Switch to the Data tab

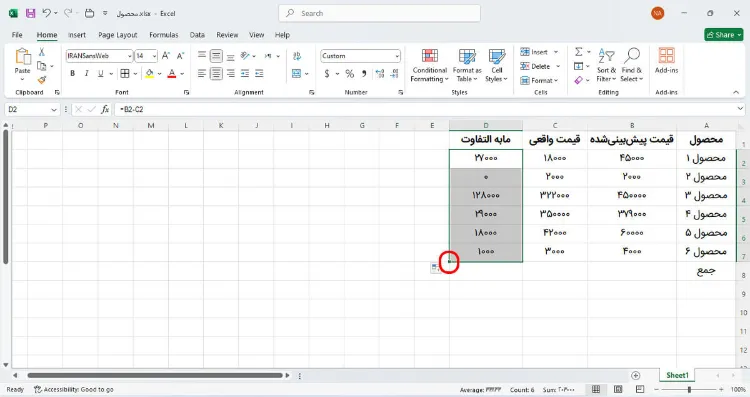coord(197,35)
